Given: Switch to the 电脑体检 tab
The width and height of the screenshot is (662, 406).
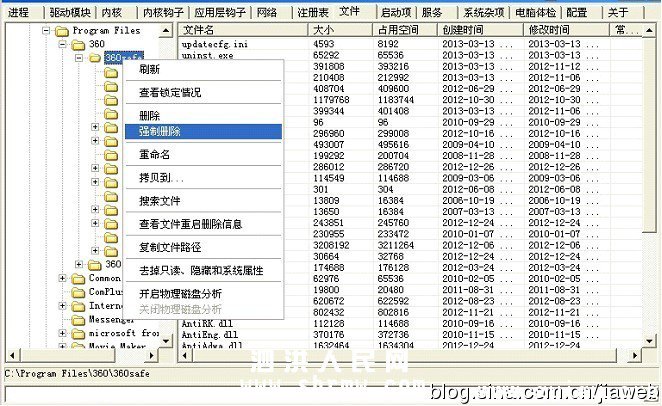Looking at the screenshot, I should (536, 13).
